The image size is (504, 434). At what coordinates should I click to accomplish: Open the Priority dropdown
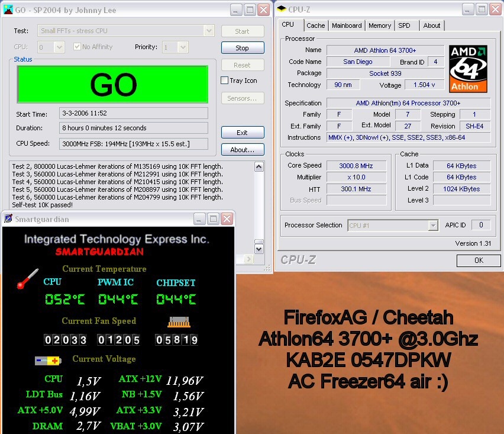coord(183,47)
